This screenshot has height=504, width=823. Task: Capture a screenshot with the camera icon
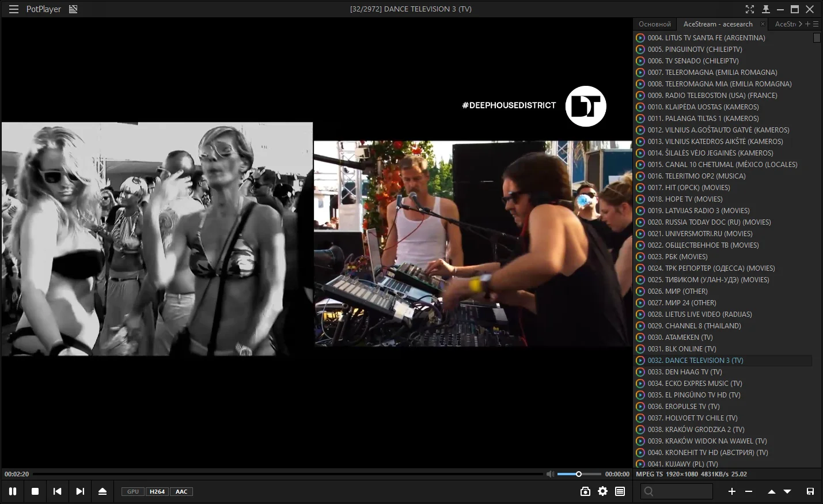pyautogui.click(x=585, y=491)
